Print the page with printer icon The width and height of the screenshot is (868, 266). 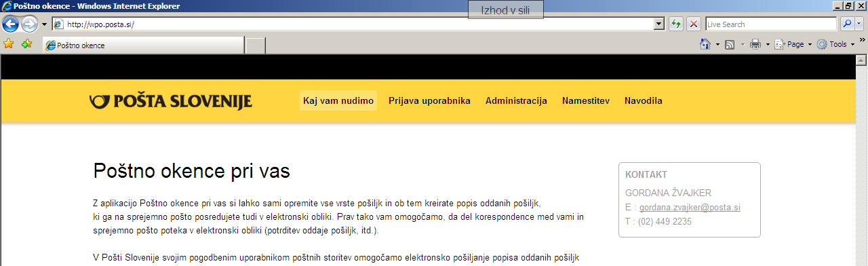755,44
